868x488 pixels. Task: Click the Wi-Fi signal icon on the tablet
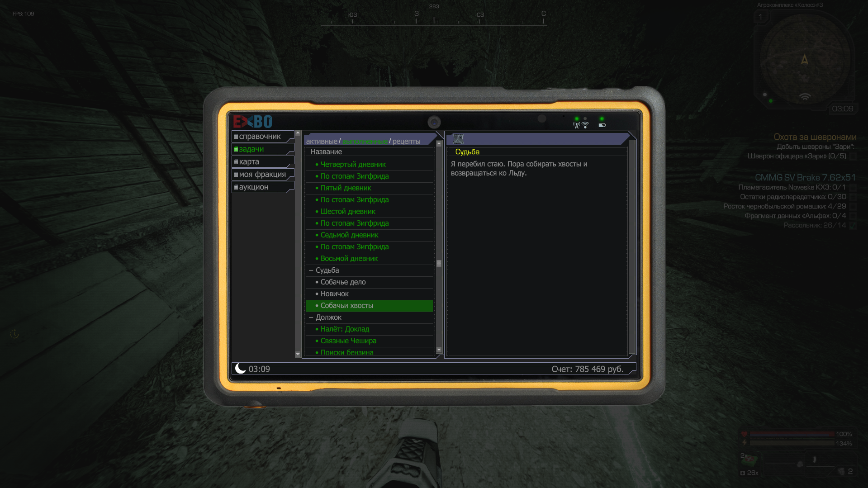coord(585,125)
